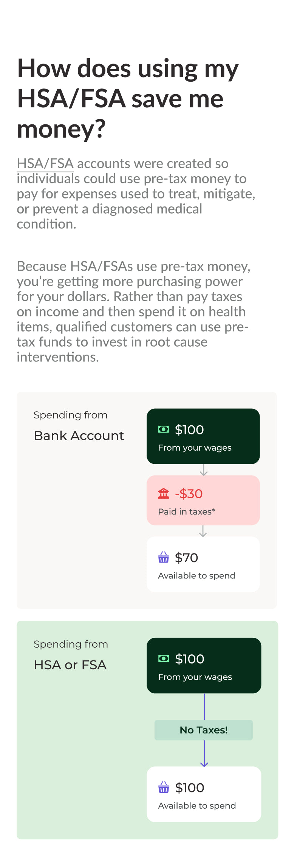Select the $100 Available to spend card
297x868 pixels.
[204, 794]
